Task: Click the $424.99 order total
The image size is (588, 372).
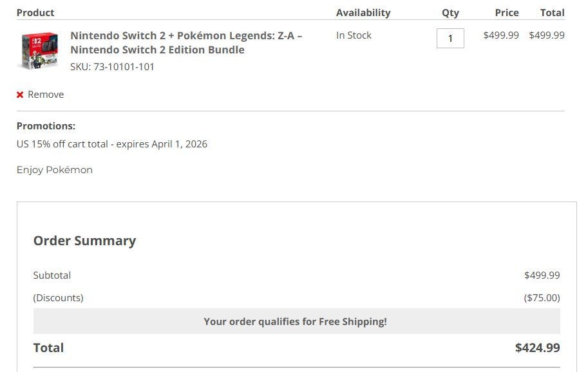Action: 537,348
